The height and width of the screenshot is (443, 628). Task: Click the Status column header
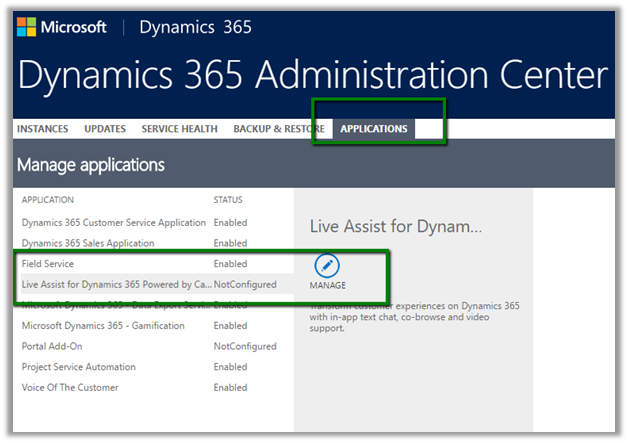pos(228,200)
